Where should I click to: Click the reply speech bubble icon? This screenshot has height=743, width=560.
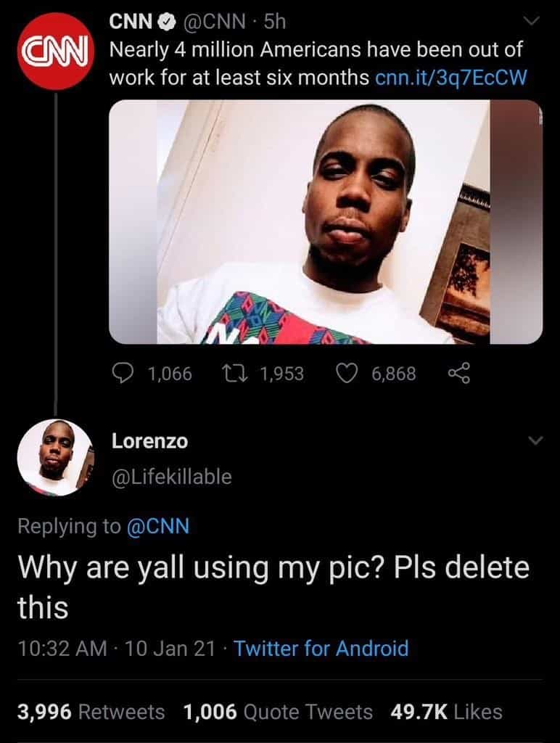(123, 373)
